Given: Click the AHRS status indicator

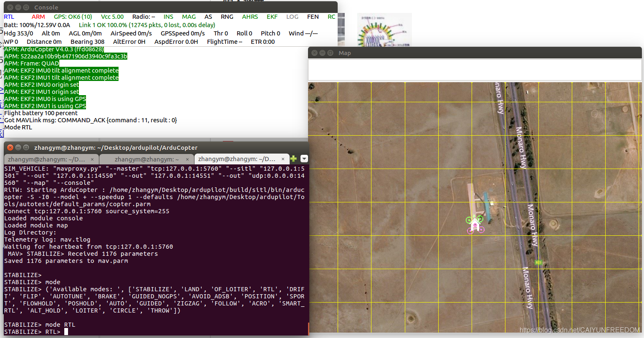Looking at the screenshot, I should 250,17.
